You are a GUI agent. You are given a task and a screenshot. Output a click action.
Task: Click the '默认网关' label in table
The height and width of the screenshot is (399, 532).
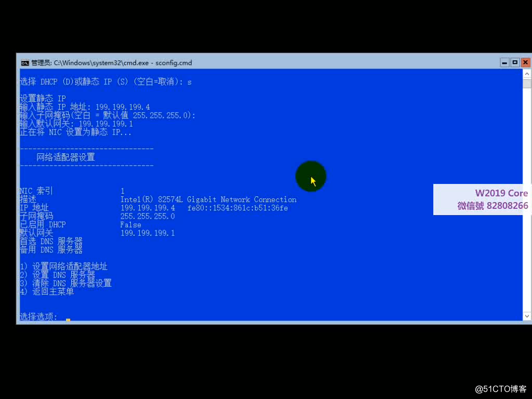[x=36, y=233]
